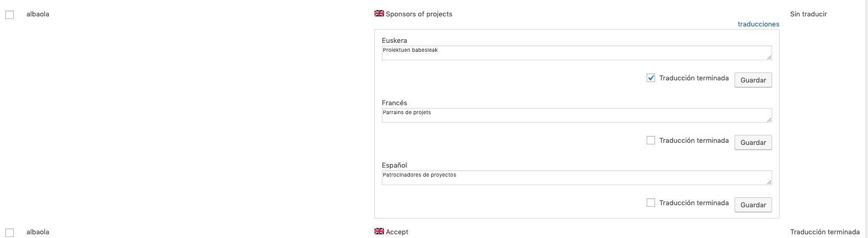Uncheck Traducción terminada for Euskera
Image resolution: width=868 pixels, height=238 pixels.
coord(651,78)
